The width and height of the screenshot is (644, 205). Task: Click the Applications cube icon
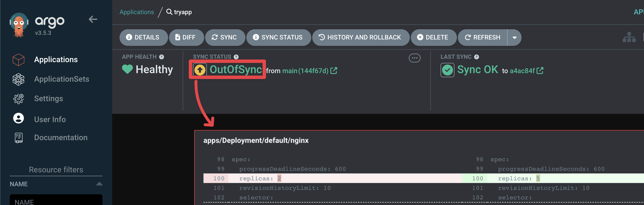(x=19, y=60)
